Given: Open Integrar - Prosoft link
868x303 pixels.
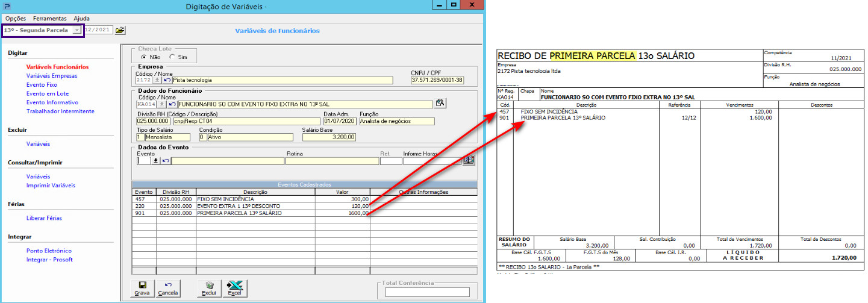Looking at the screenshot, I should pos(49,260).
